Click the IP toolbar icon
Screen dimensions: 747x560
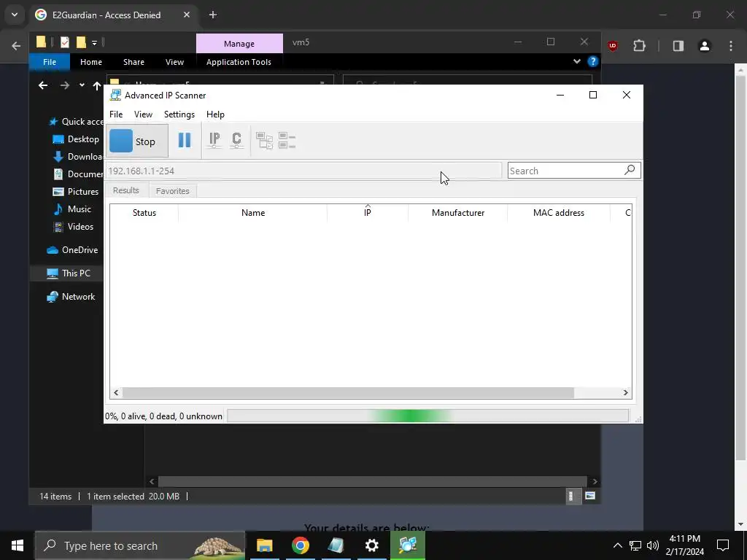click(214, 141)
